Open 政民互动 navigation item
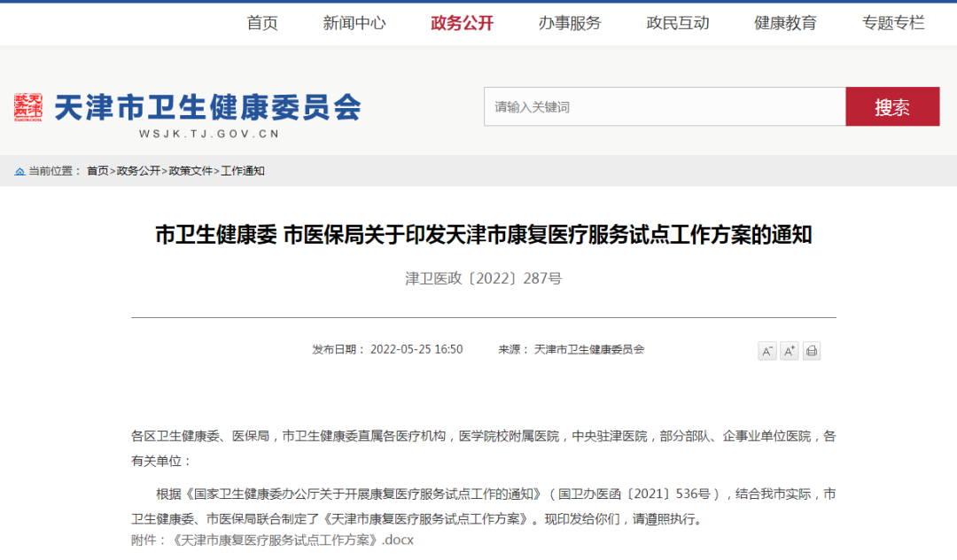The width and height of the screenshot is (957, 560). (x=678, y=23)
